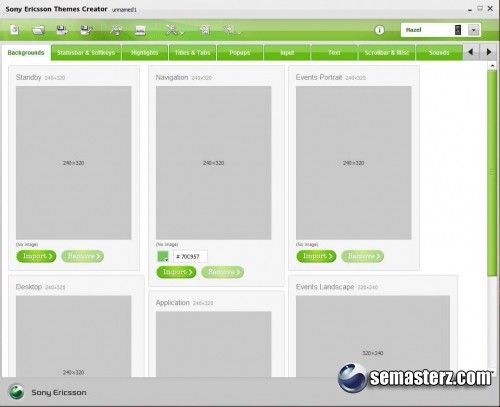Click the Navigation 240×320 preview placeholder
500x407 pixels.
pos(214,163)
